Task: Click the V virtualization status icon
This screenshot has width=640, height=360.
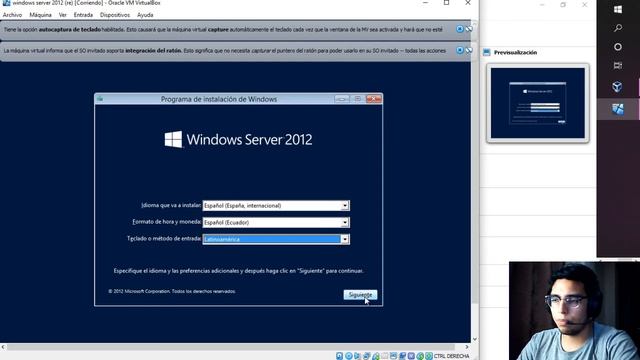Action: [x=412, y=356]
